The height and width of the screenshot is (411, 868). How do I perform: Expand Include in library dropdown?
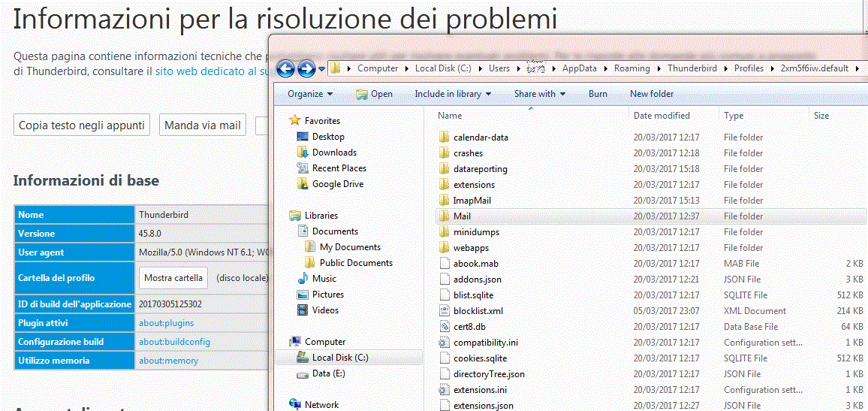pyautogui.click(x=453, y=94)
